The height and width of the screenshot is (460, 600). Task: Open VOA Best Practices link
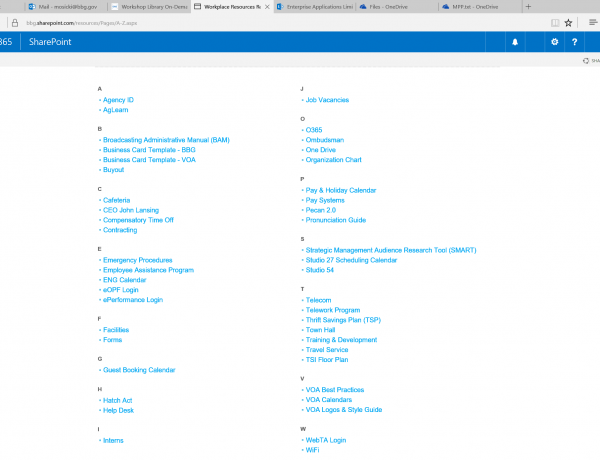(335, 390)
